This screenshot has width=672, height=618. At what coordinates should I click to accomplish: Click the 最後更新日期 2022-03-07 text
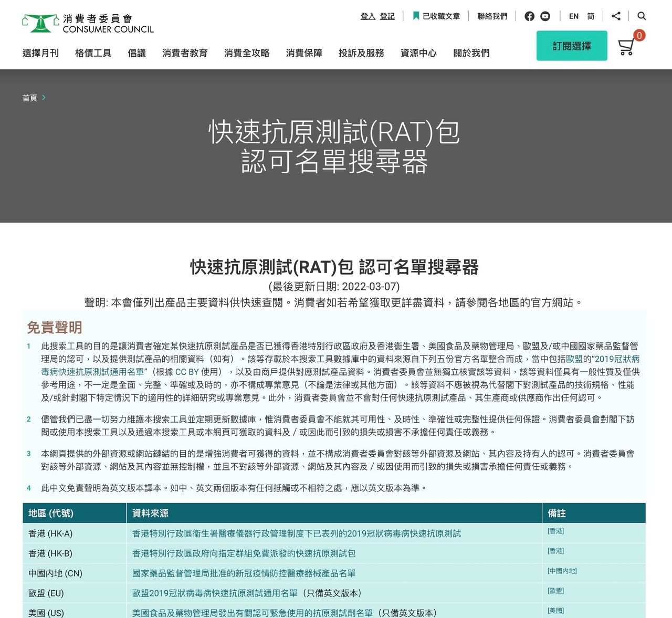click(334, 287)
